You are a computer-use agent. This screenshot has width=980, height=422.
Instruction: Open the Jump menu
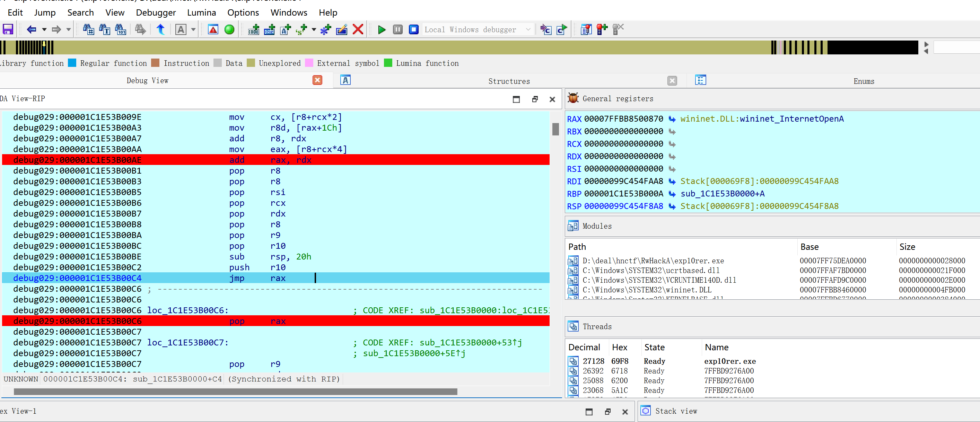pyautogui.click(x=45, y=12)
